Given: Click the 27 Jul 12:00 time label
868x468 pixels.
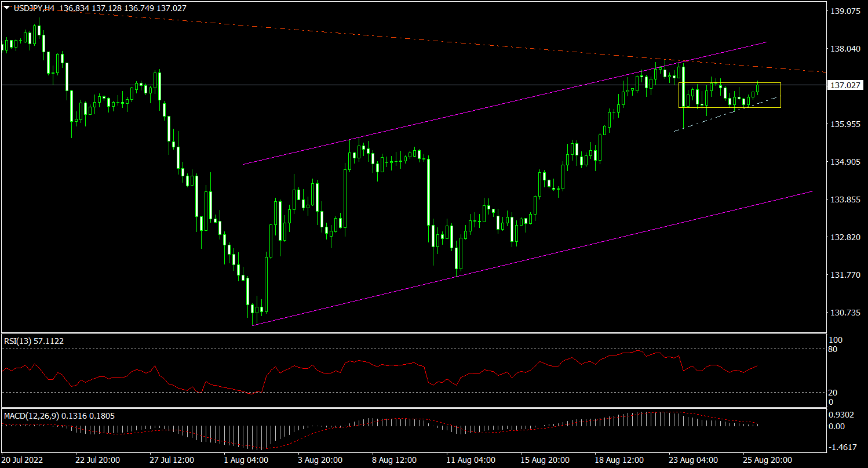Looking at the screenshot, I should click(172, 460).
